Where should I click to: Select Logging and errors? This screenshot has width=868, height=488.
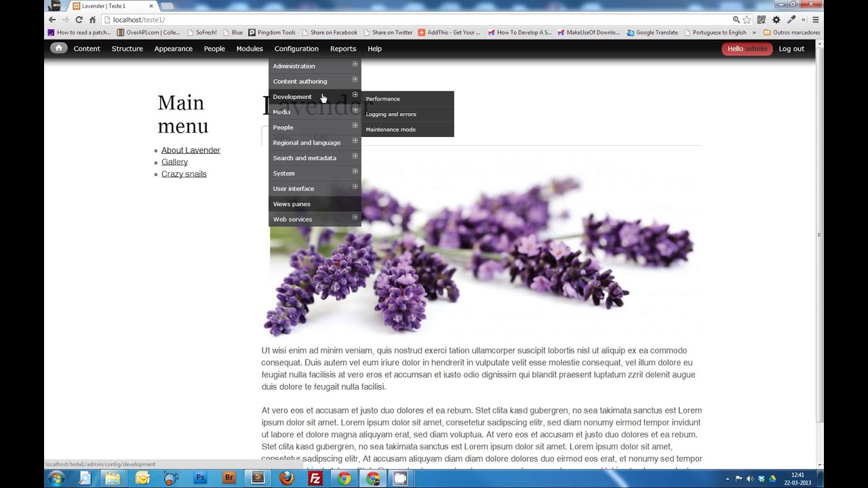(408, 114)
